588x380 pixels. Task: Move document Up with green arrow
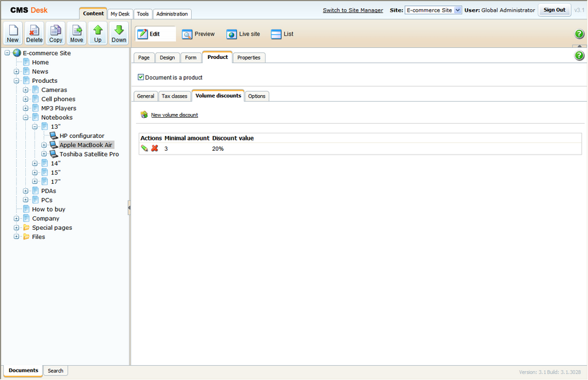[x=98, y=33]
